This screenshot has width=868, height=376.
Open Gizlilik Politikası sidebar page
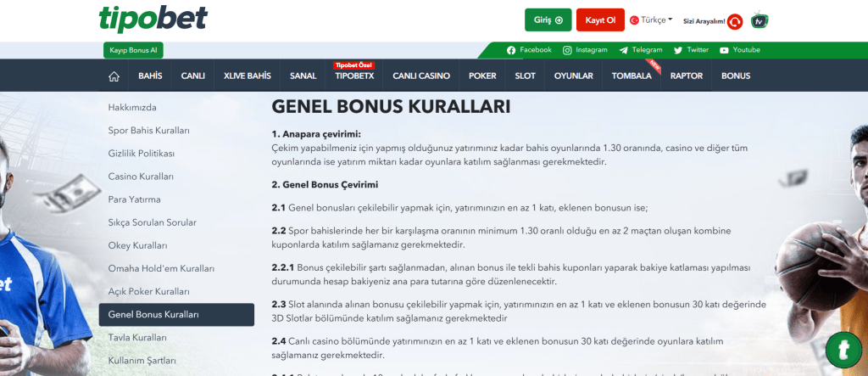click(142, 154)
